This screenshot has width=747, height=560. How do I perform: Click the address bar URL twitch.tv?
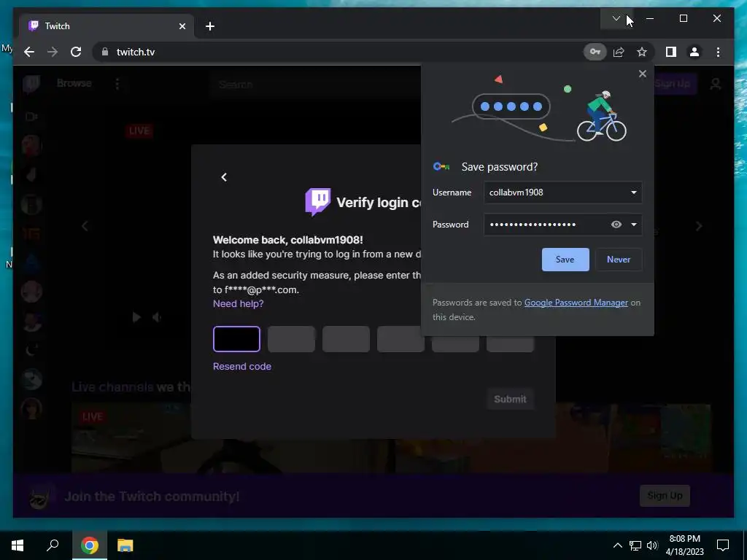coord(136,52)
